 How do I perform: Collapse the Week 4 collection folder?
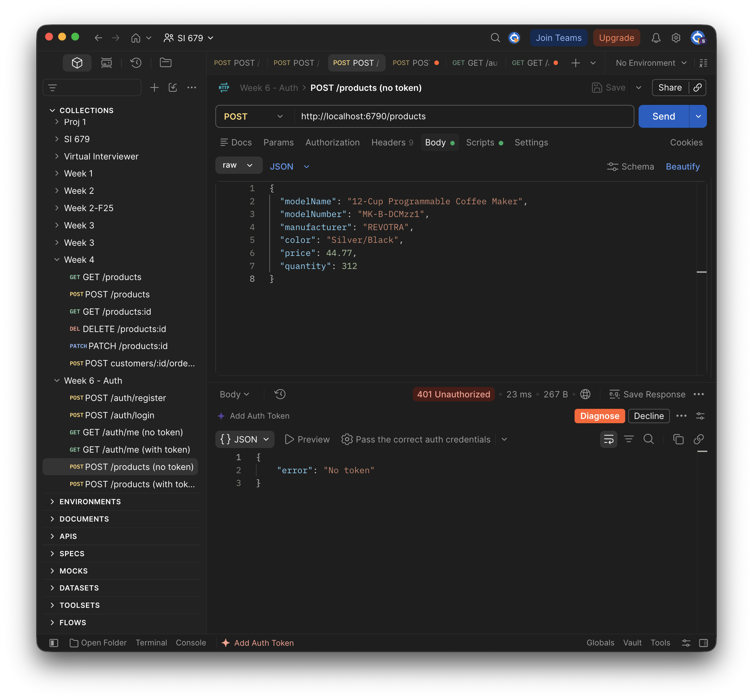pyautogui.click(x=57, y=260)
